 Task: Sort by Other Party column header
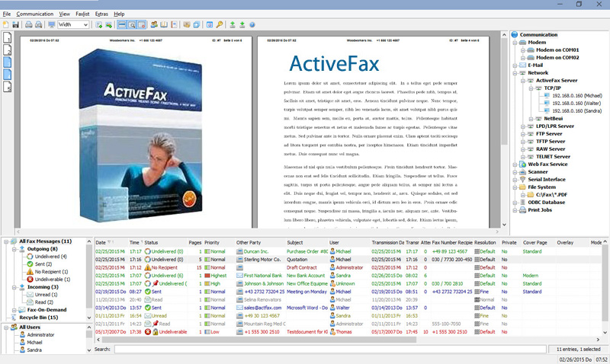260,242
